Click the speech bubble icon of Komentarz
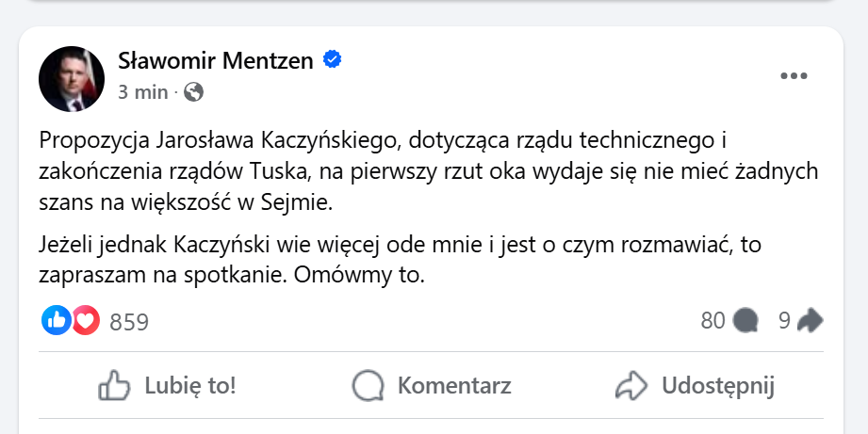 (368, 385)
